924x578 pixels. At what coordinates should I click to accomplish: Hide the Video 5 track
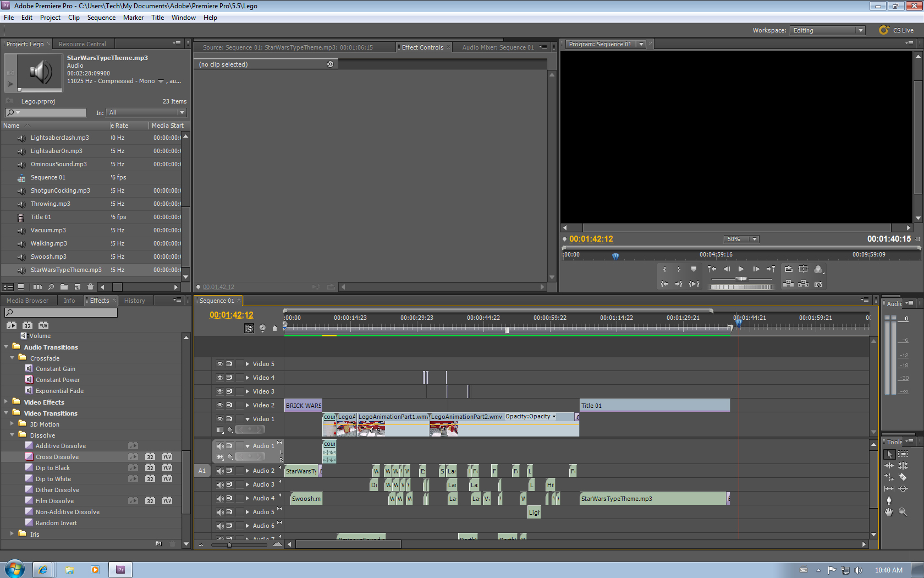point(220,364)
